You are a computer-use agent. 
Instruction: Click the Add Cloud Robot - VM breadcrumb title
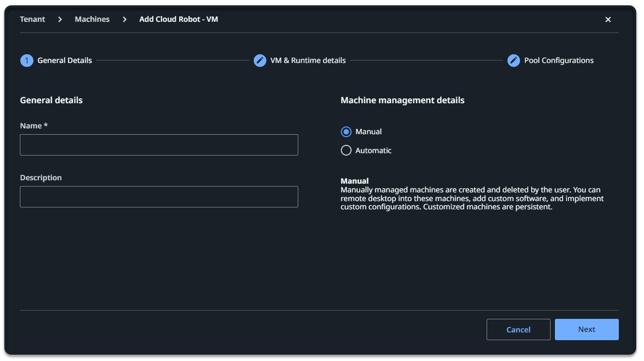(x=179, y=19)
